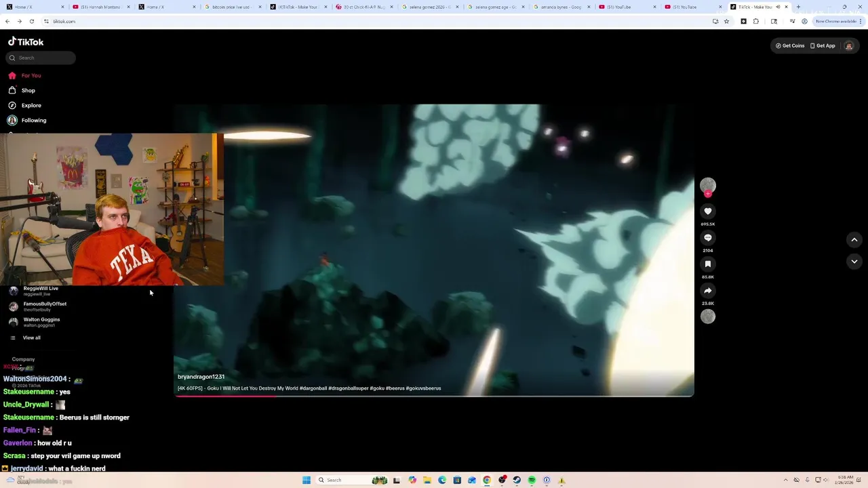Switch to bitcoin price live tab
This screenshot has width=868, height=488.
[x=232, y=7]
